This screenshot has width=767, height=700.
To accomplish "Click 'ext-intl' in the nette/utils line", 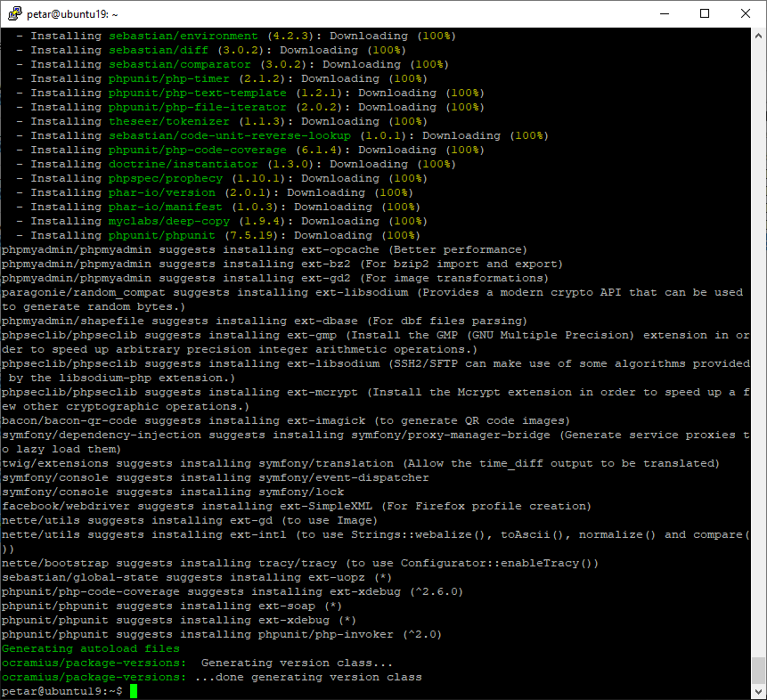I will 258,534.
